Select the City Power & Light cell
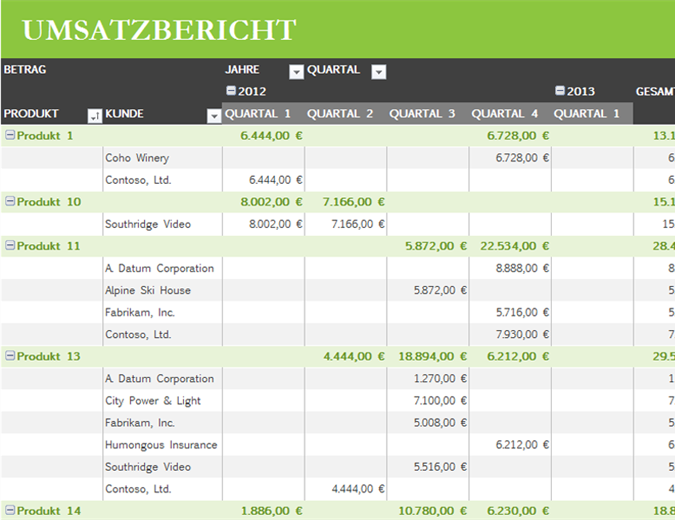The width and height of the screenshot is (675, 520). tap(162, 400)
